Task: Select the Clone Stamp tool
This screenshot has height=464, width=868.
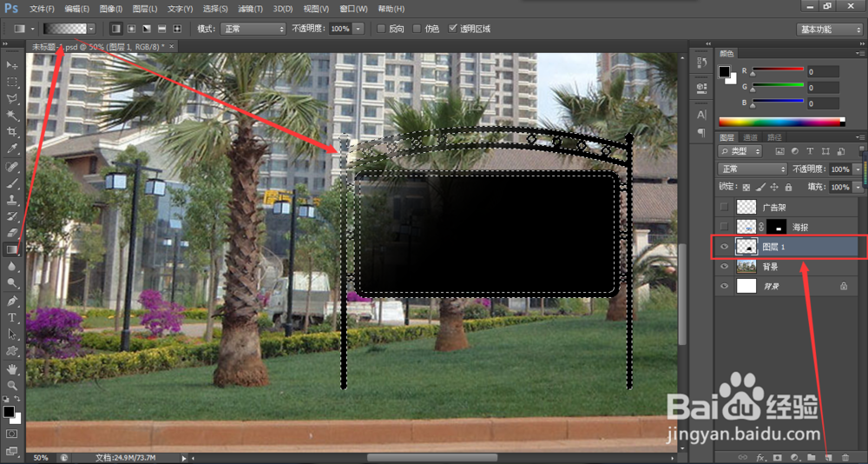Action: [x=11, y=200]
